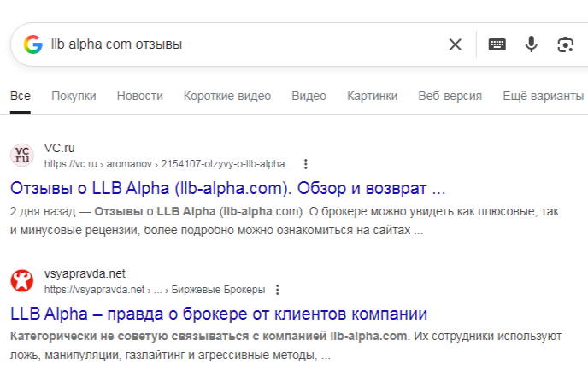
Task: Start voice search with the microphone
Action: tap(531, 44)
